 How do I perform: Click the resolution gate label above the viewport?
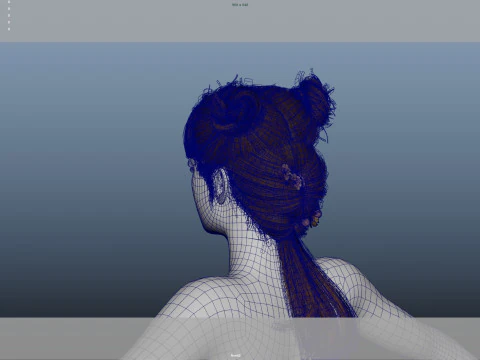pyautogui.click(x=240, y=5)
